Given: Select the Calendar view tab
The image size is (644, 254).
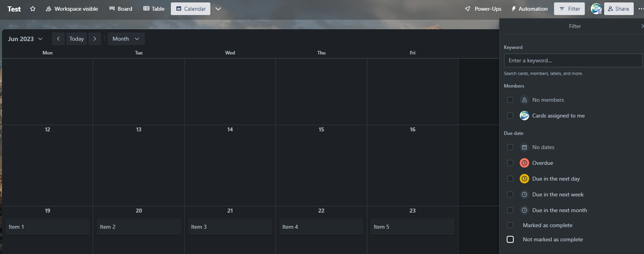Looking at the screenshot, I should (190, 8).
